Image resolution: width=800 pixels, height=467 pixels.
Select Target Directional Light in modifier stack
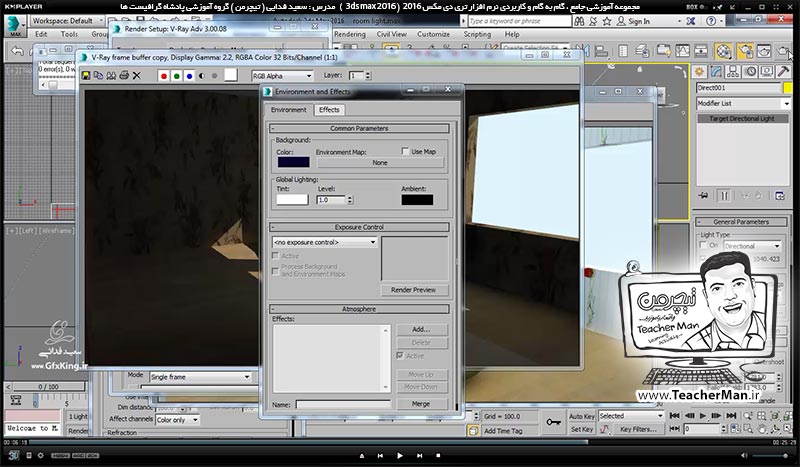pyautogui.click(x=742, y=118)
